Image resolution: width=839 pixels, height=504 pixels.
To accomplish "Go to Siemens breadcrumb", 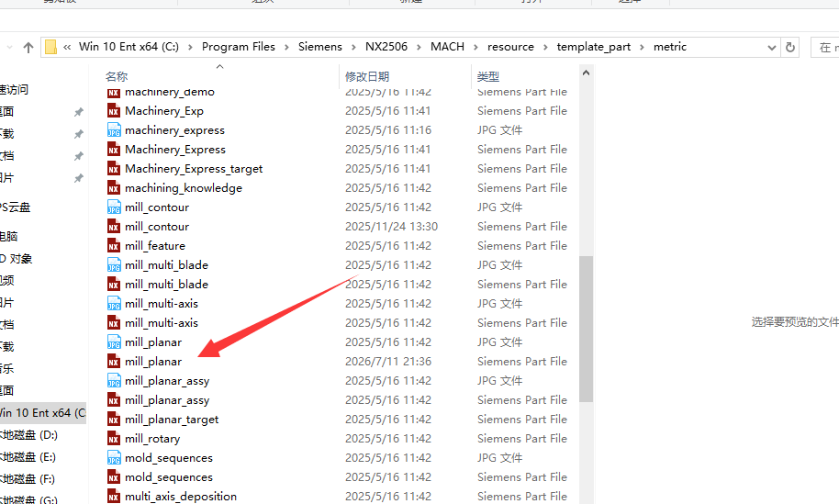I will (320, 47).
